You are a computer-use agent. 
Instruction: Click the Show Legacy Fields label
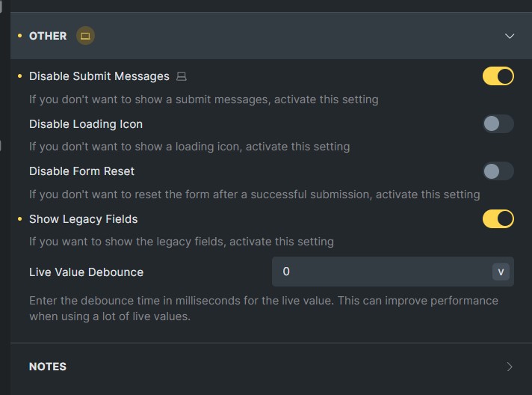[84, 219]
